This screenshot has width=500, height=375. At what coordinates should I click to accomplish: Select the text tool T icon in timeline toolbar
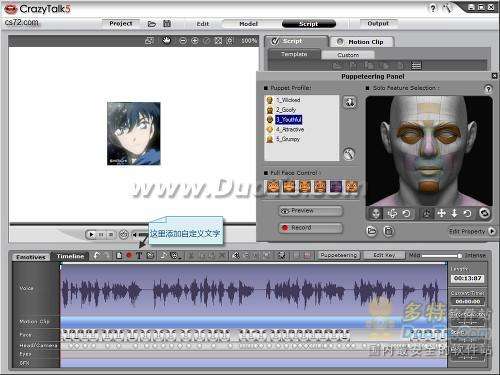point(139,256)
